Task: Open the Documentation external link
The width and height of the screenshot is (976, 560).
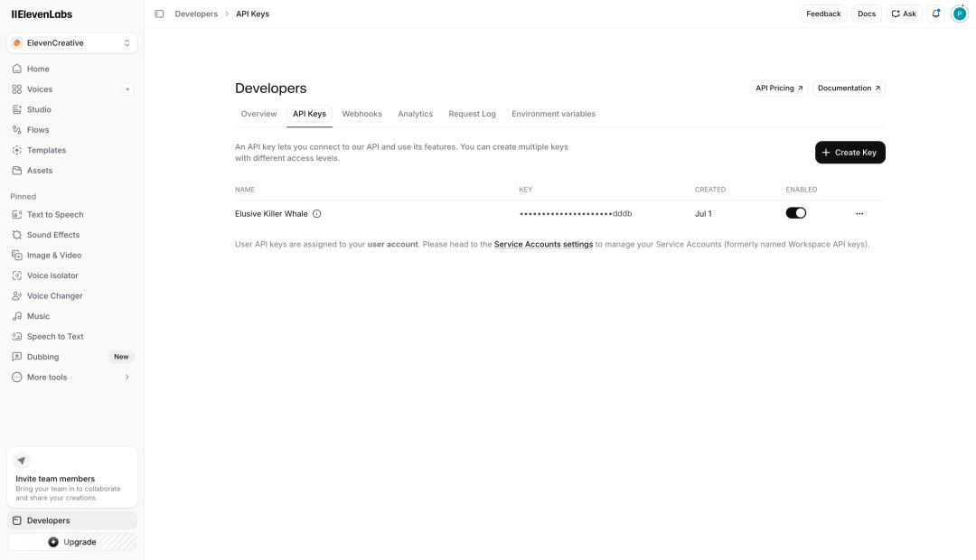Action: click(849, 89)
